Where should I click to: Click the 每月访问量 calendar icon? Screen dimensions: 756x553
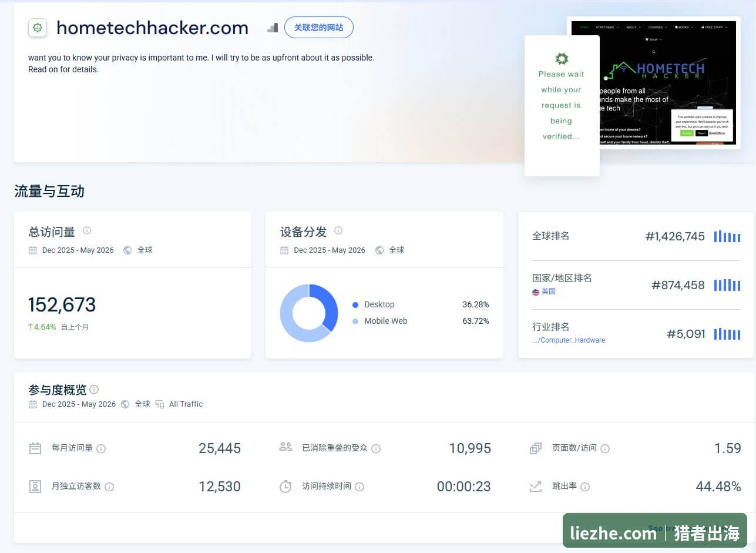pos(35,448)
